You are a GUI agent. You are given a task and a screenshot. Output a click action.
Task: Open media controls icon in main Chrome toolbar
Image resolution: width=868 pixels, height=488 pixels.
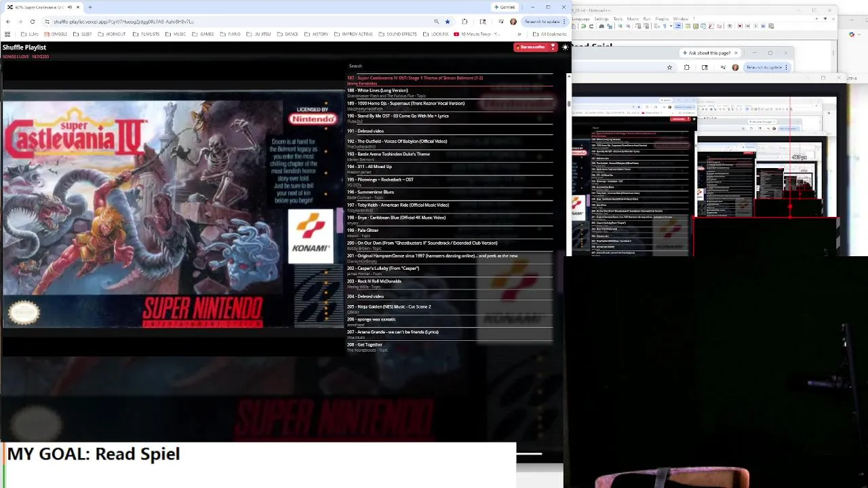point(501,22)
